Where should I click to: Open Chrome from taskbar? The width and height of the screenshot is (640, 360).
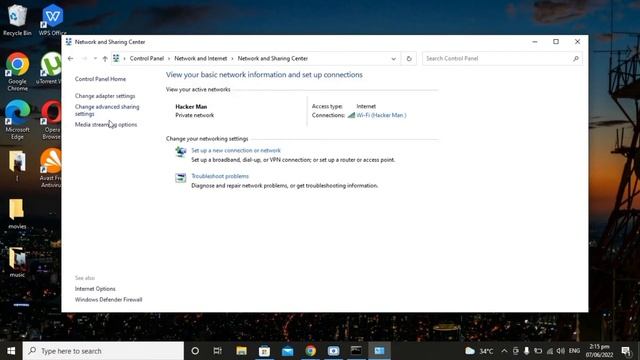310,351
